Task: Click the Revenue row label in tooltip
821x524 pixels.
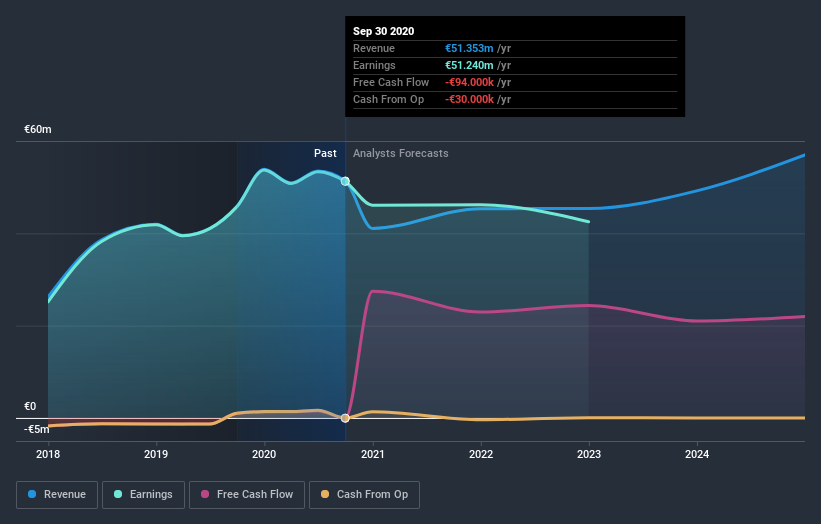Action: click(374, 48)
